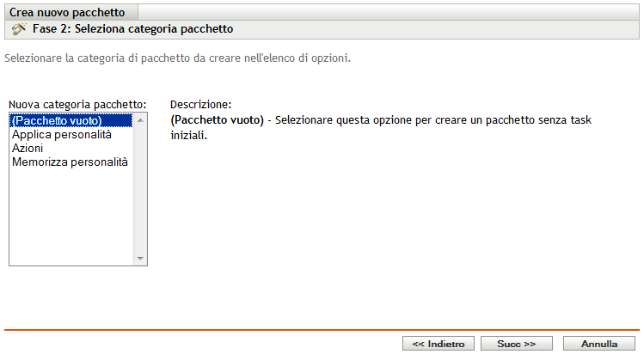Go back with the "<< Indietro" button
The height and width of the screenshot is (354, 644).
click(439, 343)
